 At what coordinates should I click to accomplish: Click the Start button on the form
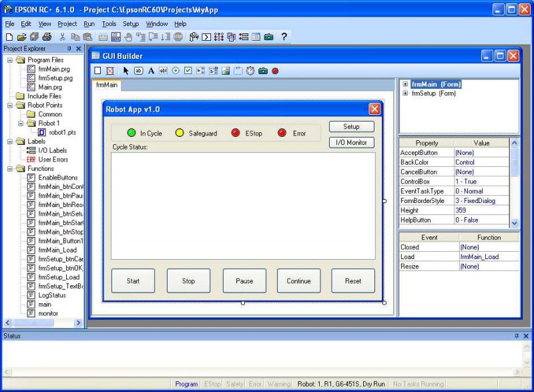pos(133,281)
